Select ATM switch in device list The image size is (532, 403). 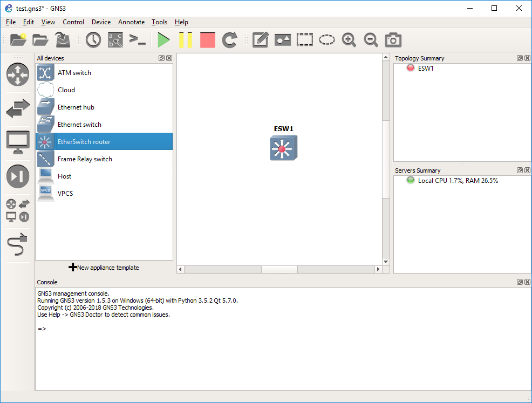pyautogui.click(x=104, y=73)
